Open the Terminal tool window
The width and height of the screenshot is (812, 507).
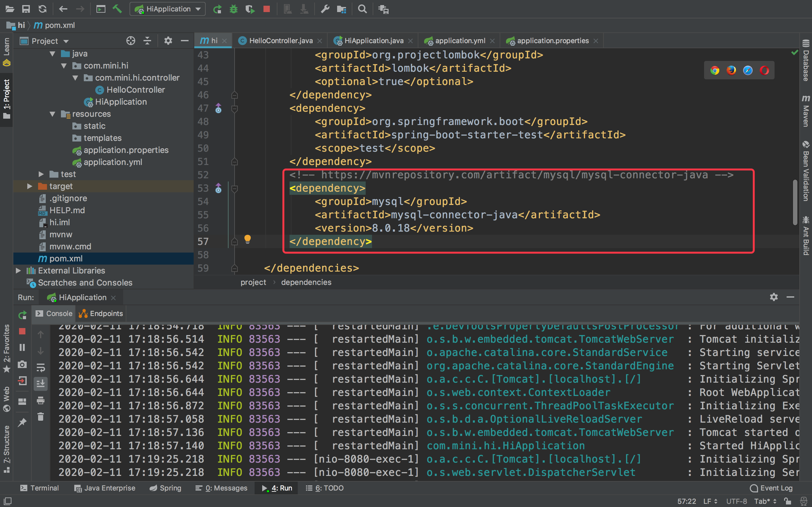click(40, 488)
